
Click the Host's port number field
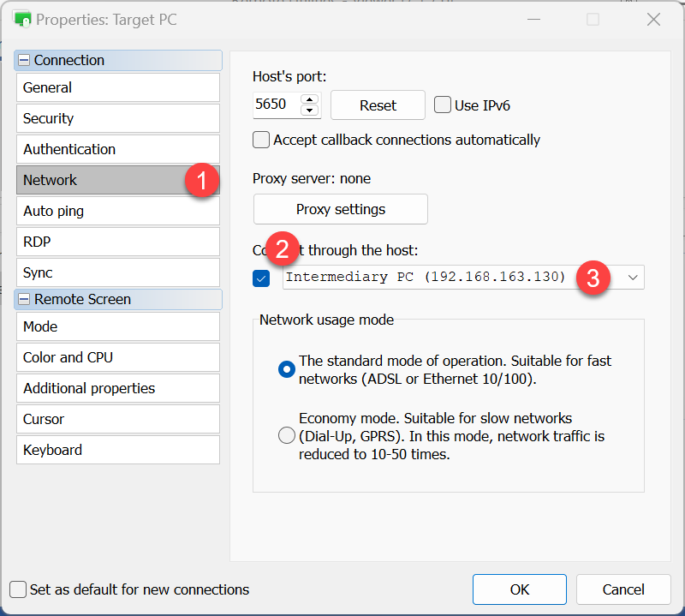tap(275, 105)
